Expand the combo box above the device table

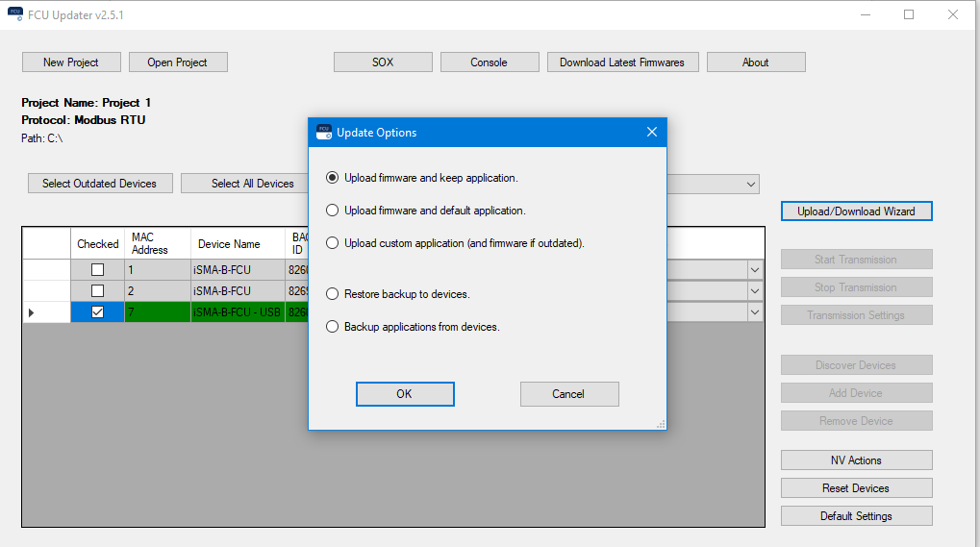tap(750, 184)
